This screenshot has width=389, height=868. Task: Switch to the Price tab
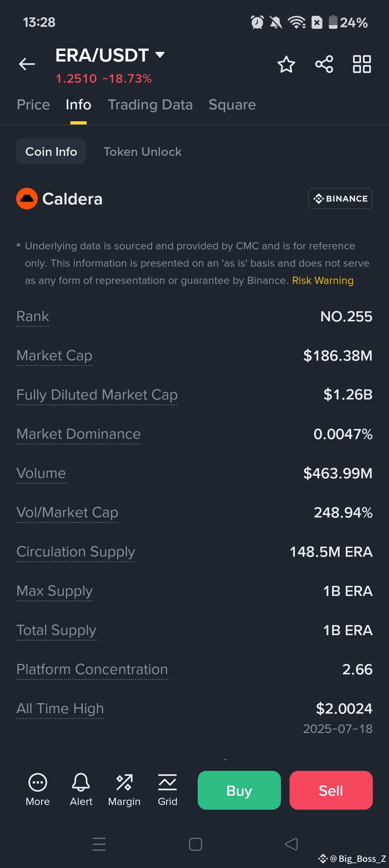pyautogui.click(x=33, y=105)
